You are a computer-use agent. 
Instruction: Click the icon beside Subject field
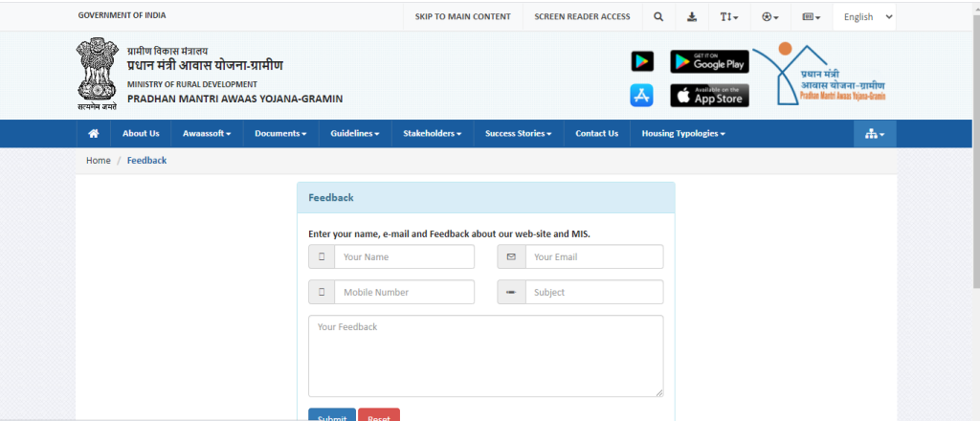tap(511, 292)
